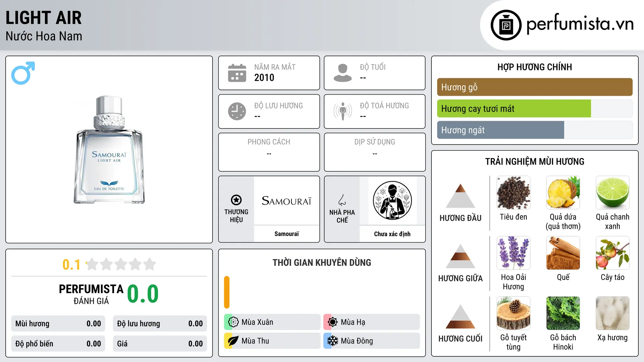This screenshot has height=362, width=644.
Task: Click the green 0.0 Perfumista score
Action: tap(143, 294)
